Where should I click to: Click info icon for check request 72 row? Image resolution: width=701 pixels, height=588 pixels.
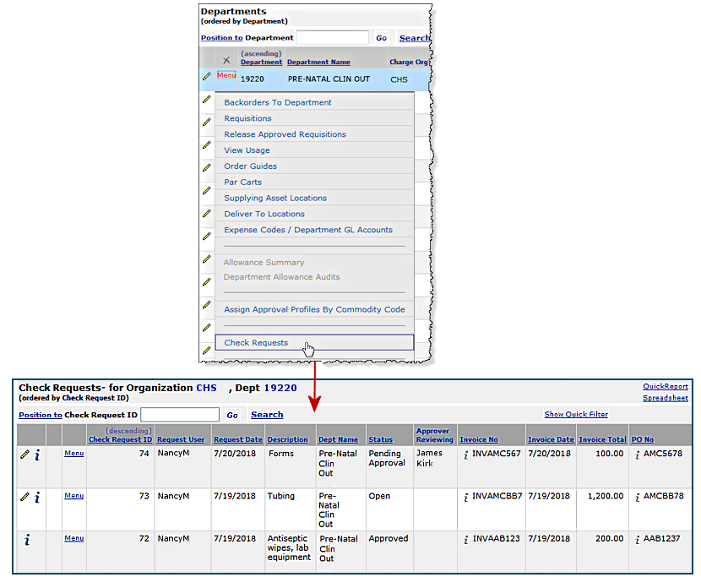point(27,540)
